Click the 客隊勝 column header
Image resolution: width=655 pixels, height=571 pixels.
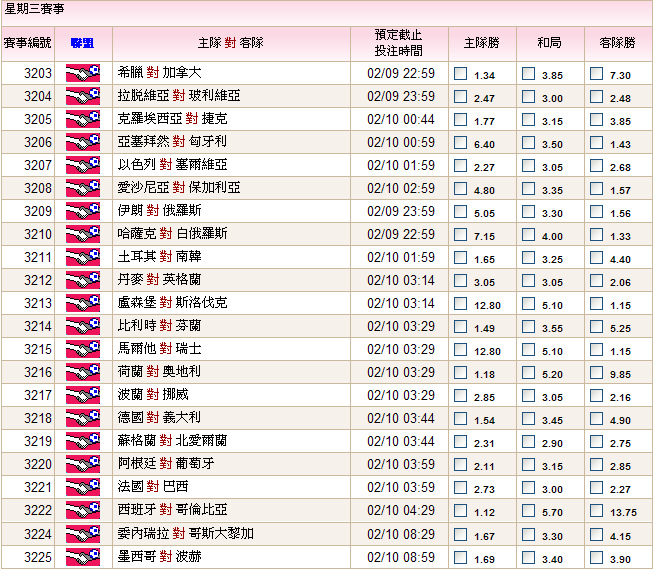click(617, 43)
